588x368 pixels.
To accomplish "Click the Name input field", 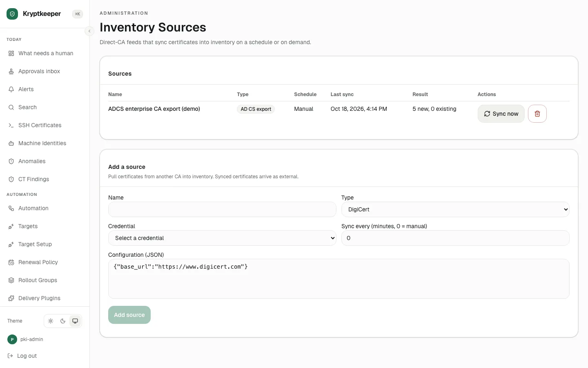I will pyautogui.click(x=222, y=209).
